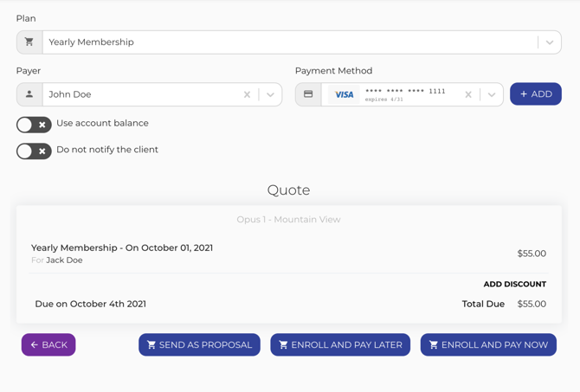The image size is (580, 392).
Task: Click the Due on October 4th 2021 text
Action: point(91,304)
